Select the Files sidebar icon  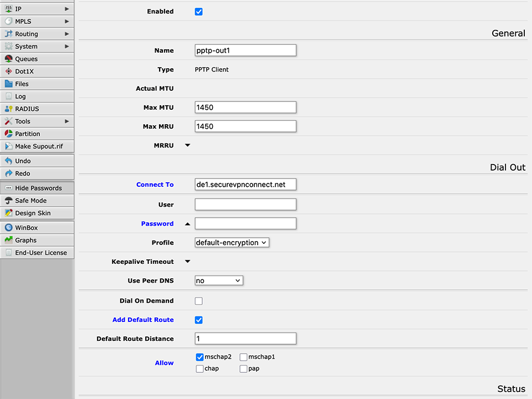pyautogui.click(x=7, y=84)
